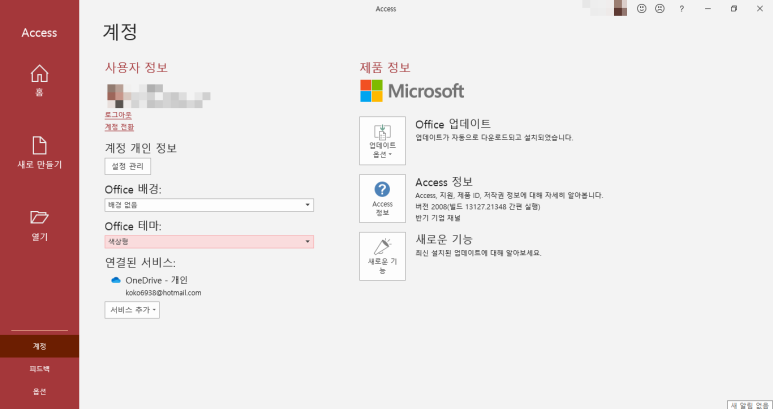Expand the Office 테마 dropdown
Image resolution: width=773 pixels, height=409 pixels.
pyautogui.click(x=209, y=241)
